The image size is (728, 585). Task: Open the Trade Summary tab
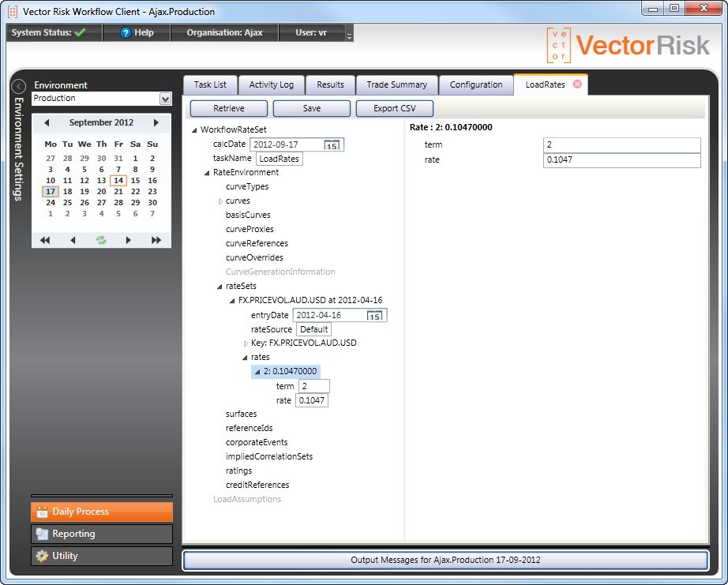[x=397, y=85]
